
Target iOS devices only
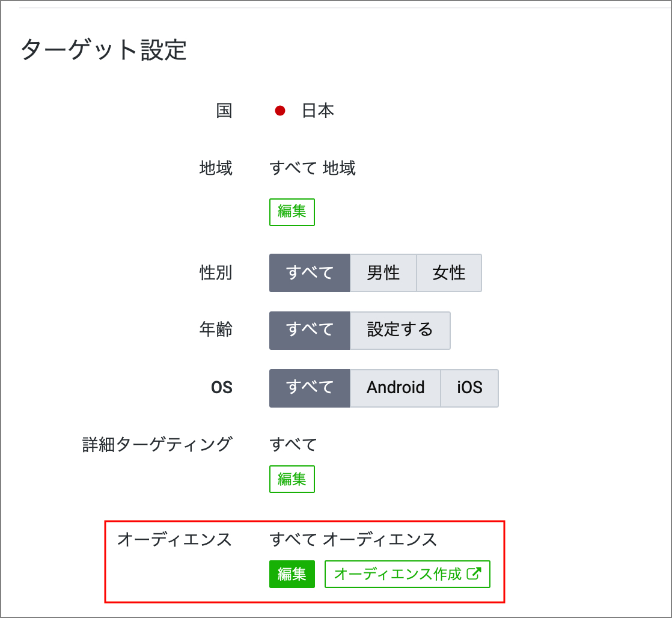[x=469, y=388]
